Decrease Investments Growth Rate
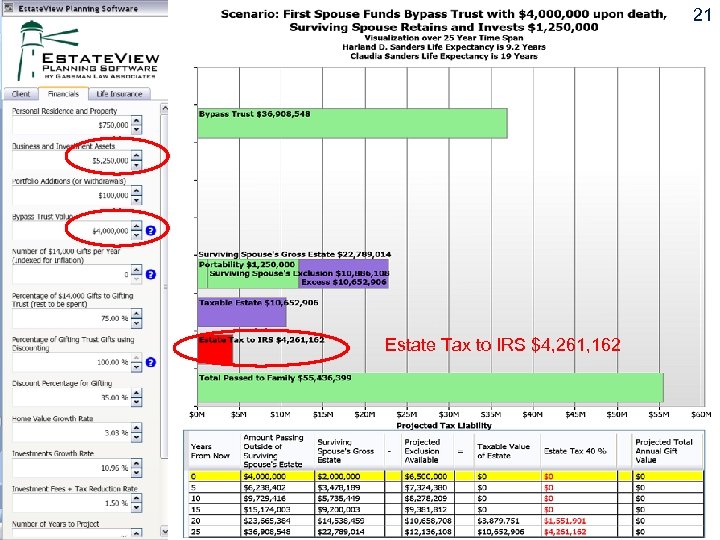Screen dimensions: 720x540 point(136,472)
